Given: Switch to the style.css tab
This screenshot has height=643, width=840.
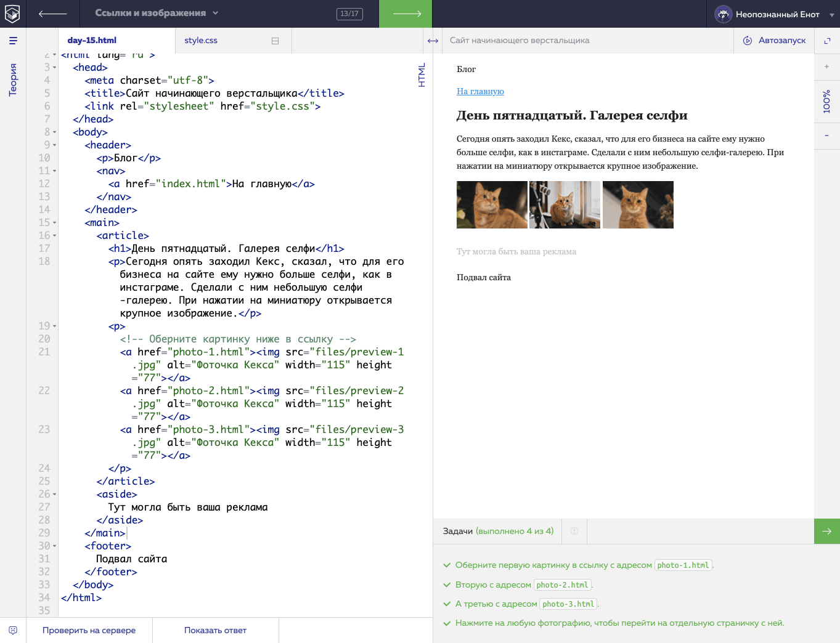Looking at the screenshot, I should pyautogui.click(x=201, y=41).
